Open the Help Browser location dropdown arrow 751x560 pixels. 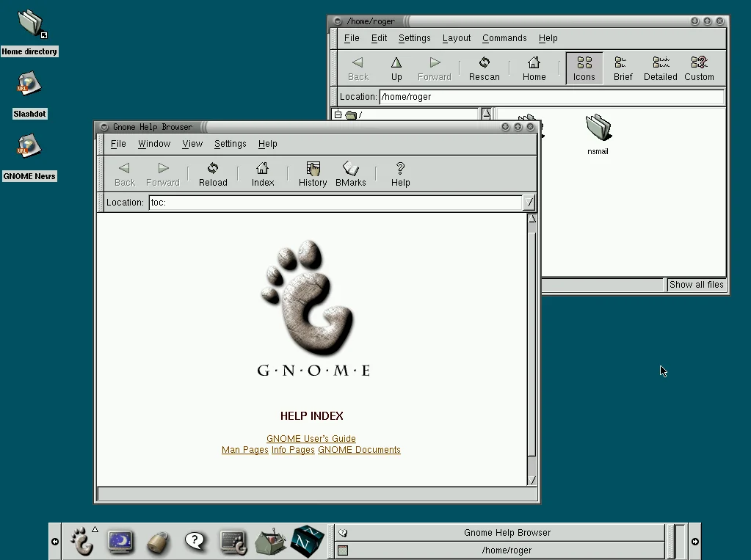pyautogui.click(x=529, y=202)
